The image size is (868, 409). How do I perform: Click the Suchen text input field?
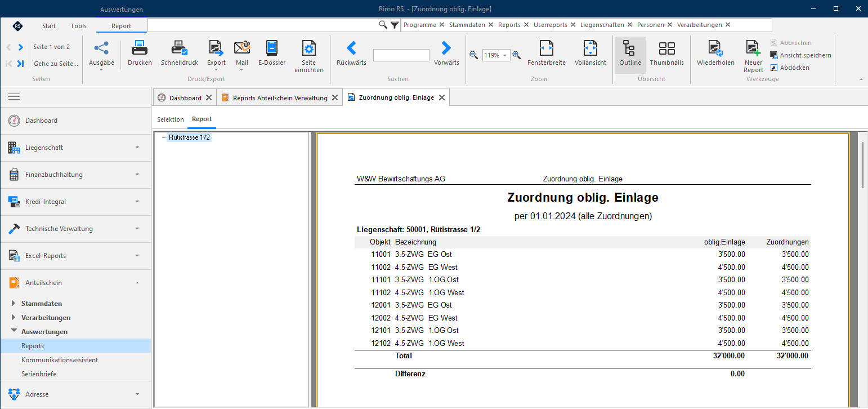click(x=401, y=55)
